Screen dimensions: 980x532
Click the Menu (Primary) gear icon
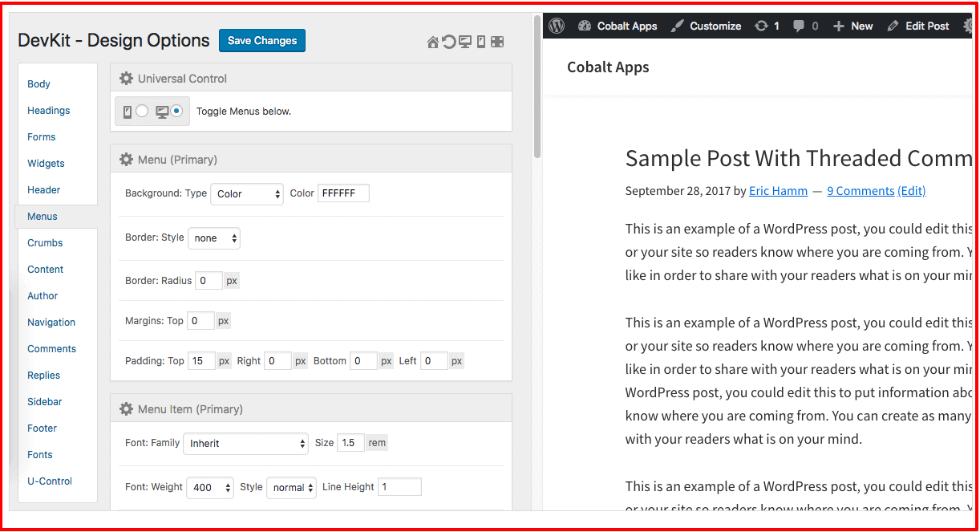tap(126, 160)
